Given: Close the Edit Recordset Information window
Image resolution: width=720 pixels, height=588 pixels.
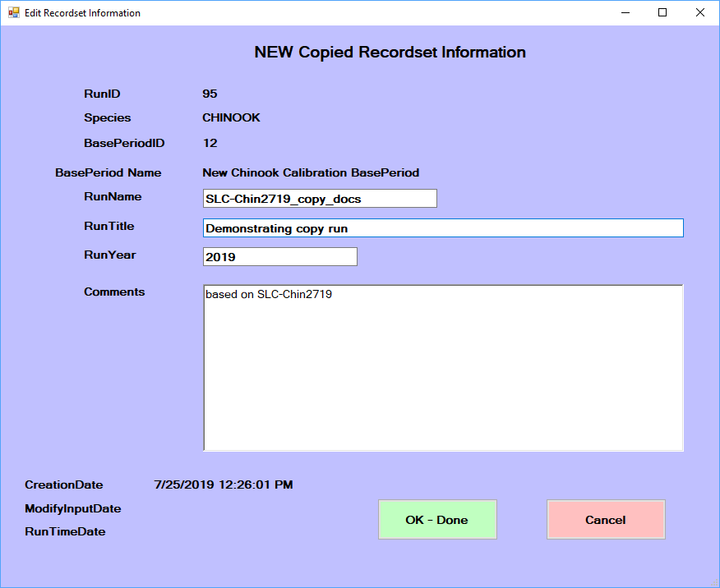Looking at the screenshot, I should coord(699,12).
